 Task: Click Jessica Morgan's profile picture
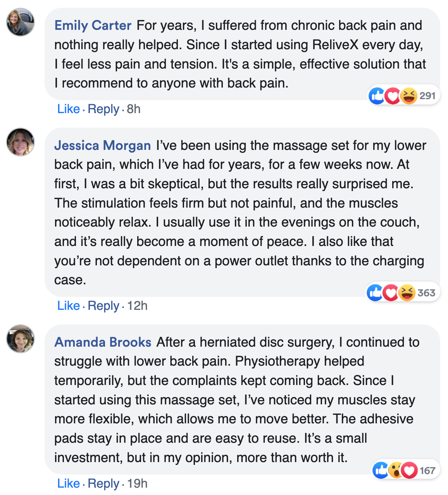tap(21, 142)
